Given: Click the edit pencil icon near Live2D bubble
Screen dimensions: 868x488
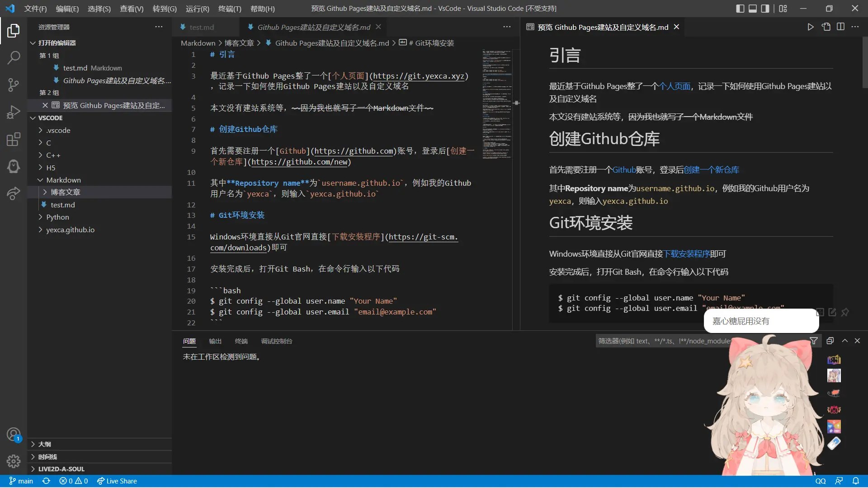Looking at the screenshot, I should click(832, 312).
